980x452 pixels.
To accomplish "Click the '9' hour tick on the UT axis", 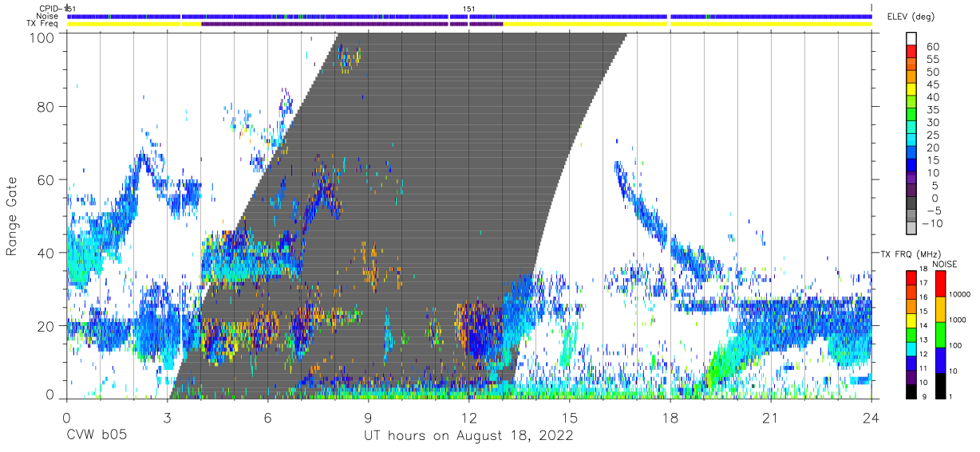I will click(368, 418).
